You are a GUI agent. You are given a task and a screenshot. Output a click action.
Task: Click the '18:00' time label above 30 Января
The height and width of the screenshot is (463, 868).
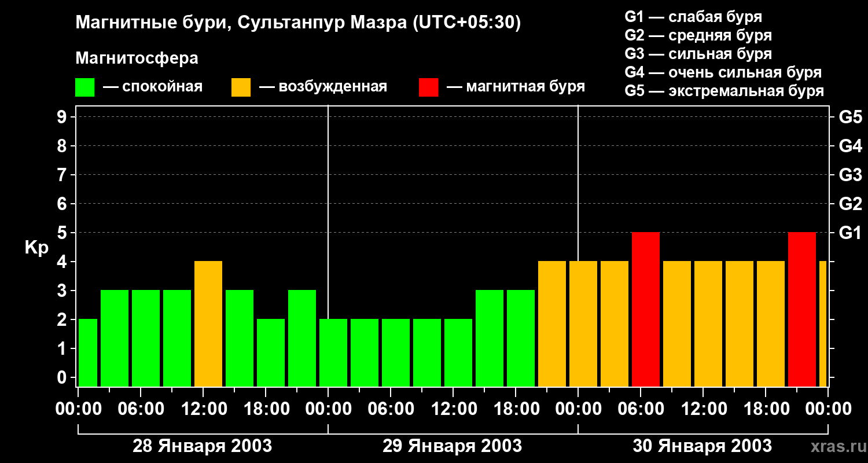(x=766, y=409)
